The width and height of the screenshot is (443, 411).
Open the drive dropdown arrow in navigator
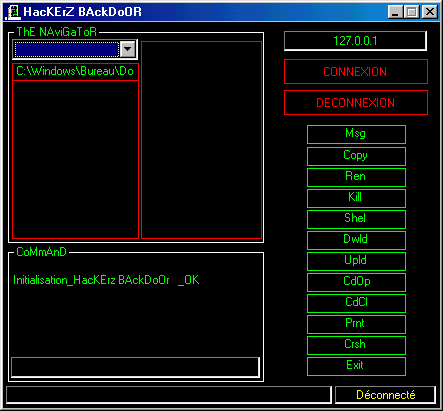128,49
